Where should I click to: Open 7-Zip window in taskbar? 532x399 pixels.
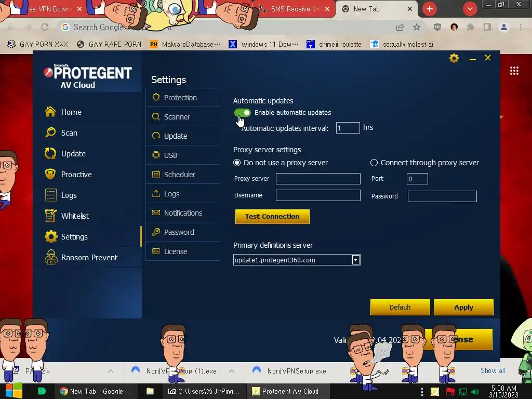pyautogui.click(x=204, y=391)
